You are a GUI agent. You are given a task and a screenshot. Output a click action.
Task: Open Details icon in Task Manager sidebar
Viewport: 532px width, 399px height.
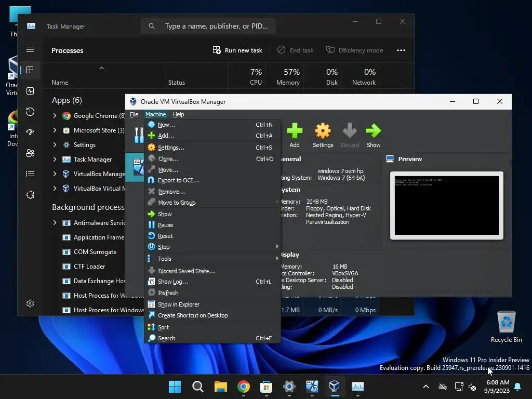coord(30,174)
